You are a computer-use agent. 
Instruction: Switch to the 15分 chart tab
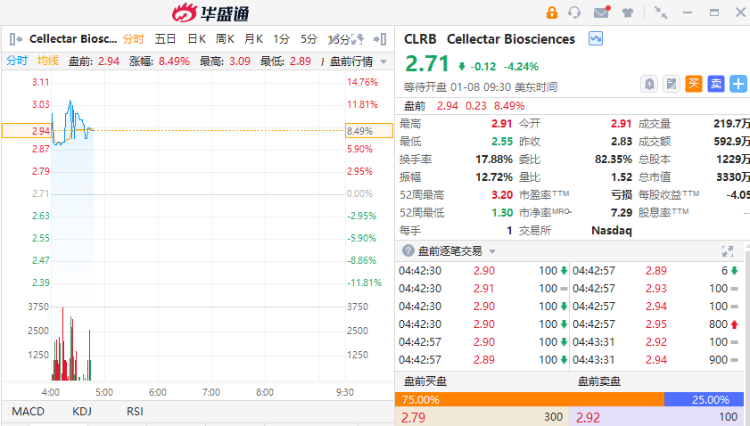click(x=339, y=39)
